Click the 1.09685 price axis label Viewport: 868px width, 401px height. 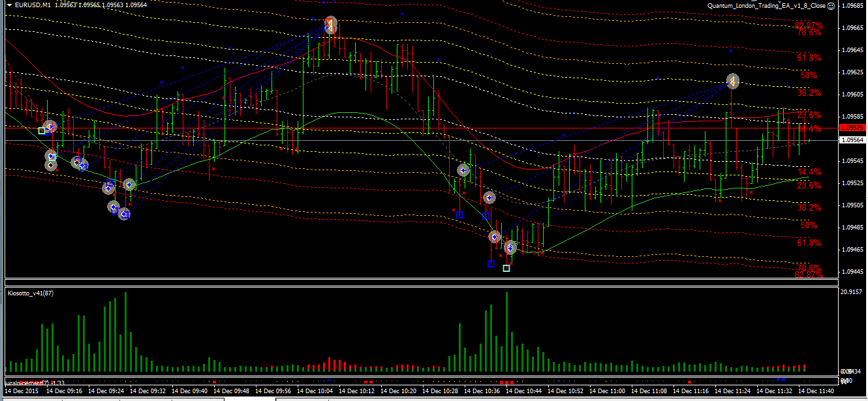click(x=853, y=6)
